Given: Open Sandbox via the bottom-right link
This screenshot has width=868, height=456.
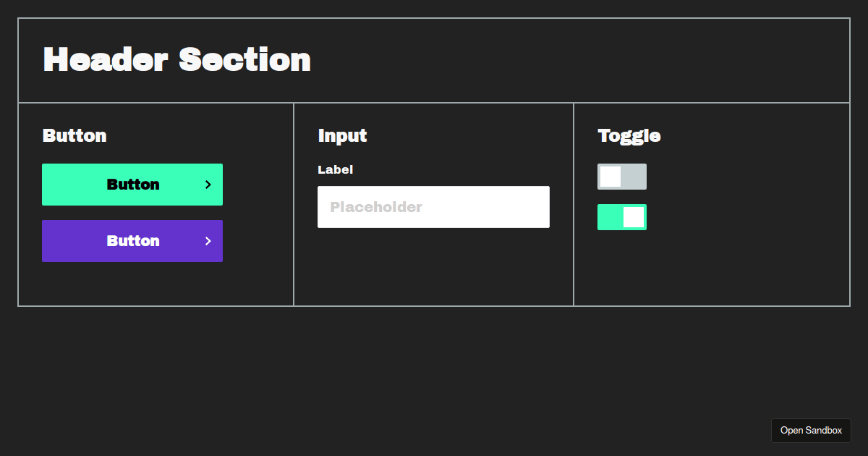Looking at the screenshot, I should [x=811, y=431].
